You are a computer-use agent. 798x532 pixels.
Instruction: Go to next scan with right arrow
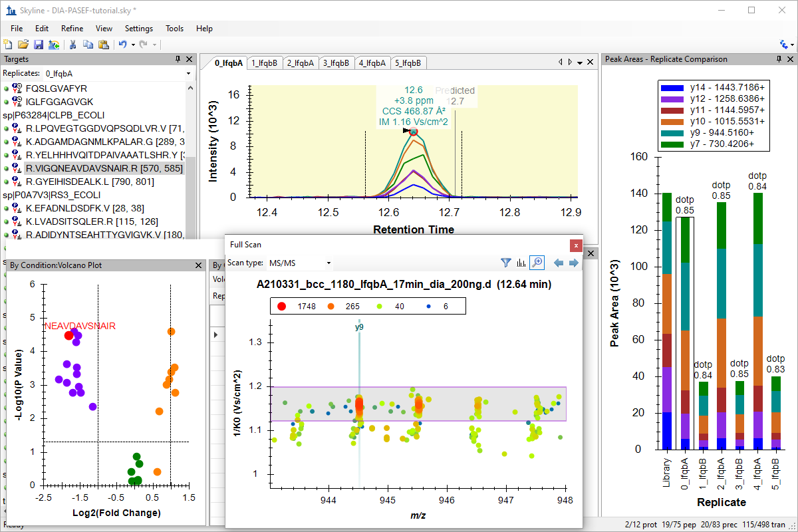pos(573,263)
